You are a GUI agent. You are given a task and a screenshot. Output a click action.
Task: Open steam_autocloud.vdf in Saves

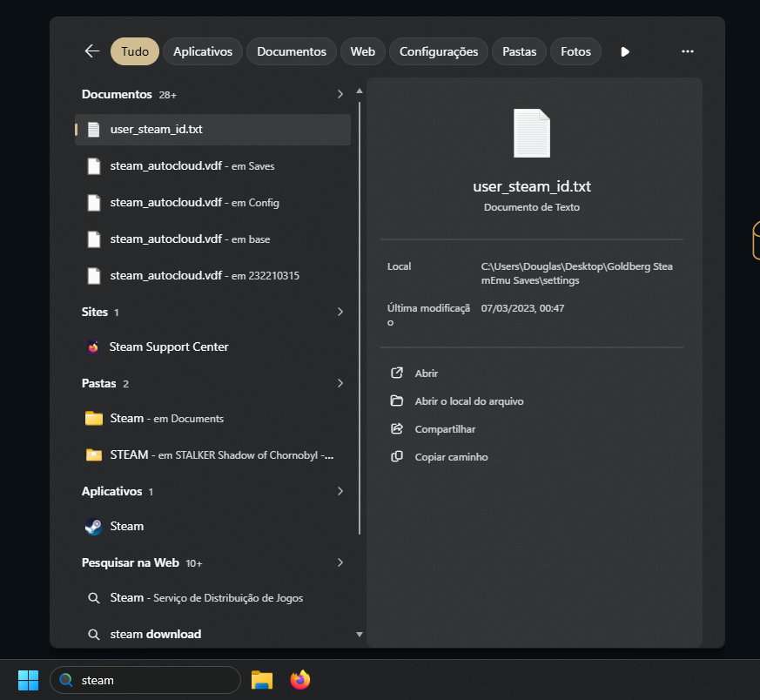pyautogui.click(x=212, y=166)
